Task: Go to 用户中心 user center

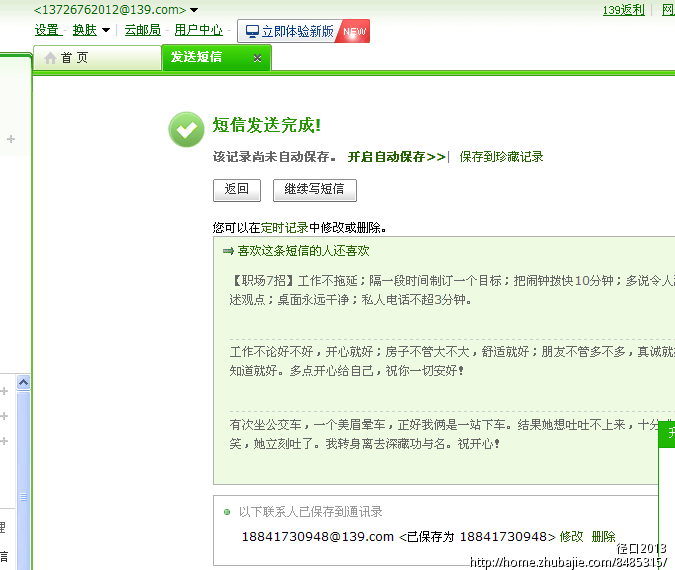Action: [198, 30]
